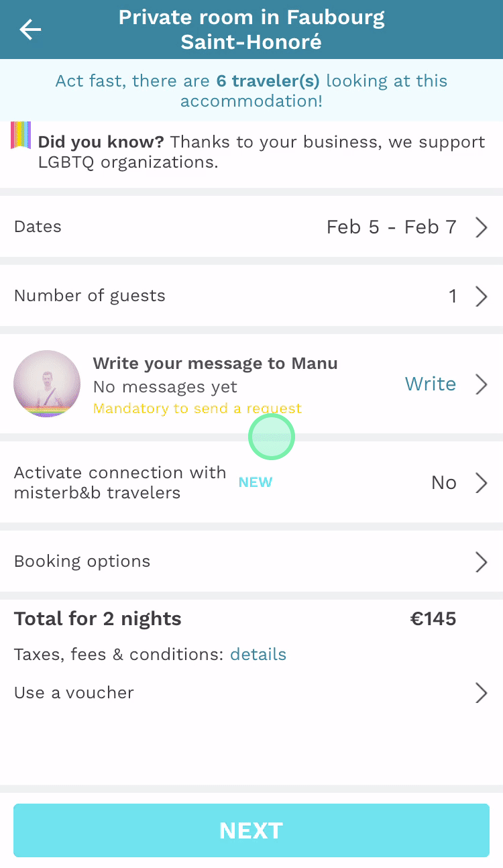Open the connection setting chevron
Viewport: 503px width, 868px height.
coord(481,483)
